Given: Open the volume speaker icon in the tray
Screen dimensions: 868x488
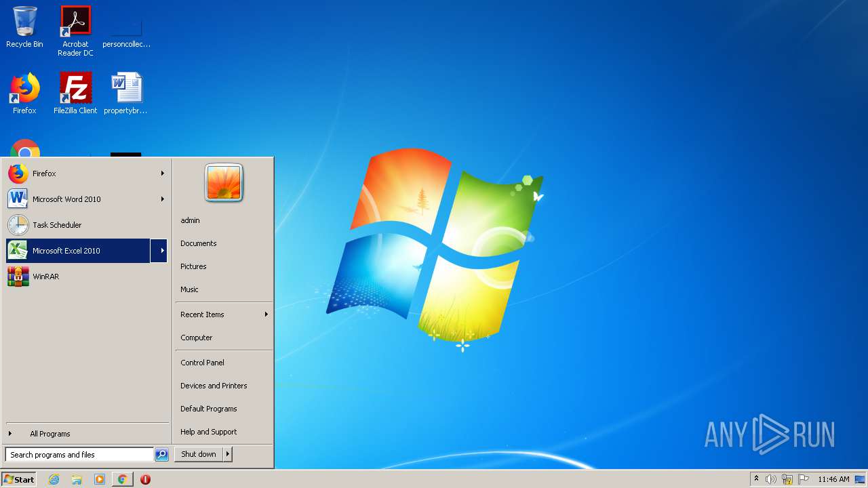Looking at the screenshot, I should tap(771, 479).
